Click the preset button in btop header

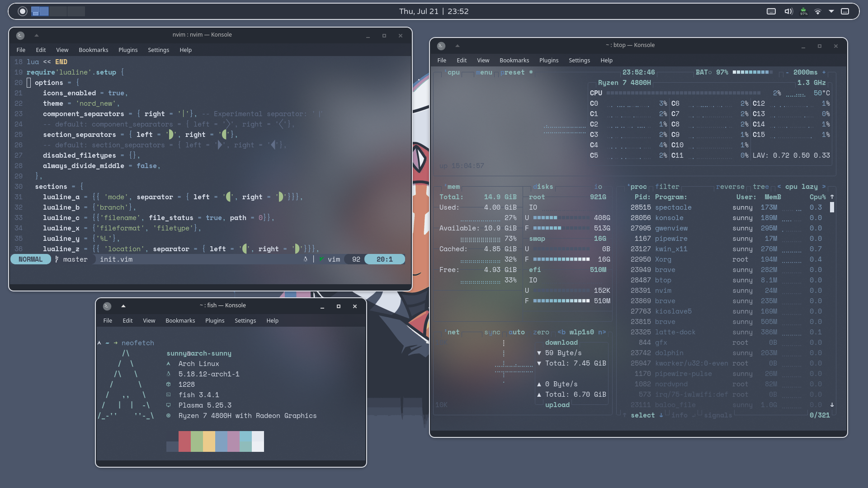tap(513, 72)
